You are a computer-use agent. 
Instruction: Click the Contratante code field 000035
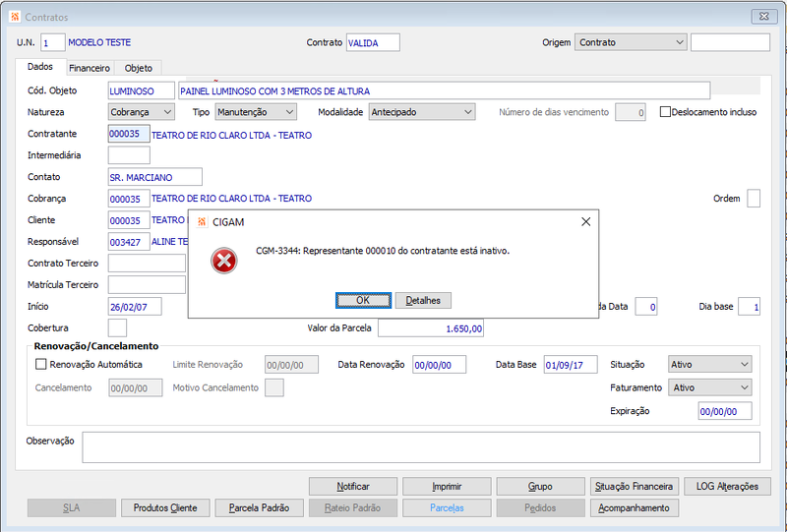(x=129, y=134)
